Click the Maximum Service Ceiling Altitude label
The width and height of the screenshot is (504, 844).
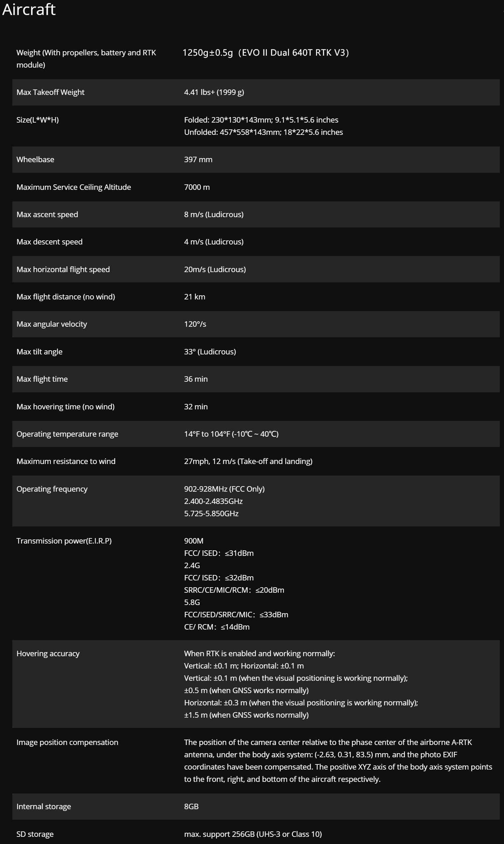[x=74, y=187]
